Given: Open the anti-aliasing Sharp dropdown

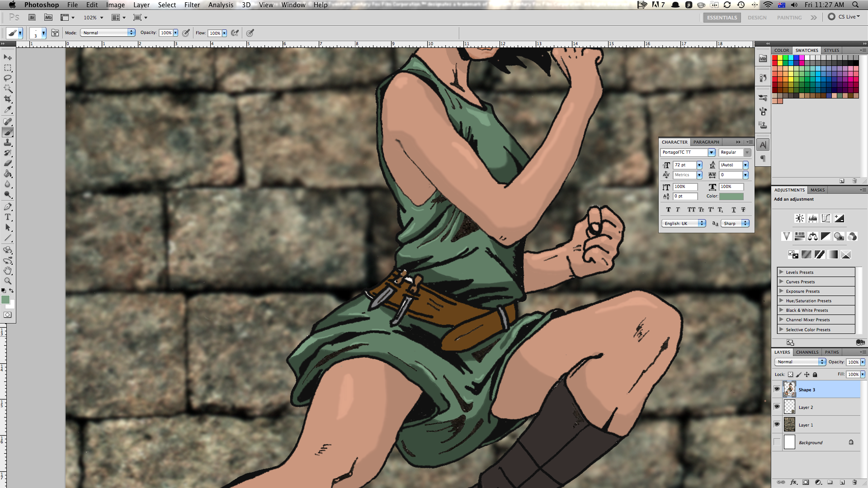Looking at the screenshot, I should click(735, 224).
